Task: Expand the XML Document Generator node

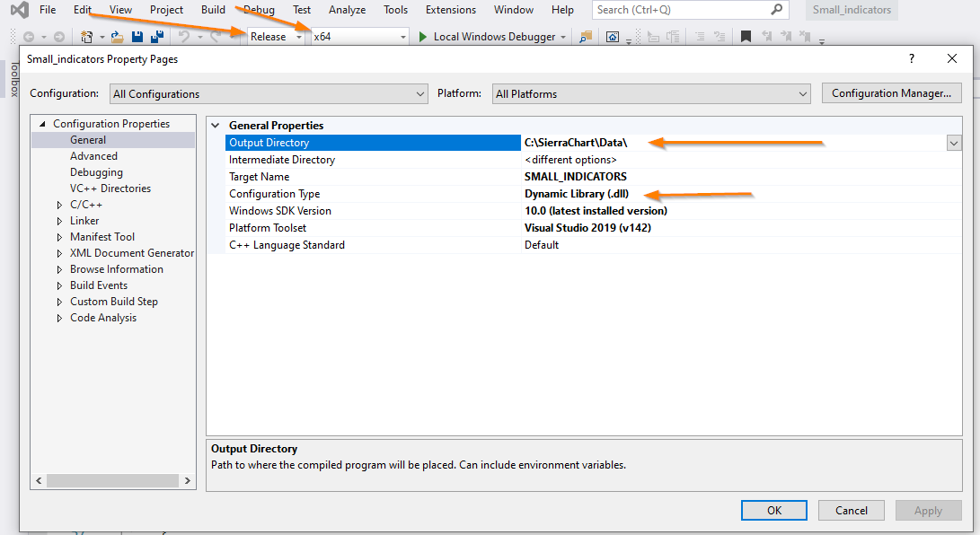Action: tap(59, 253)
